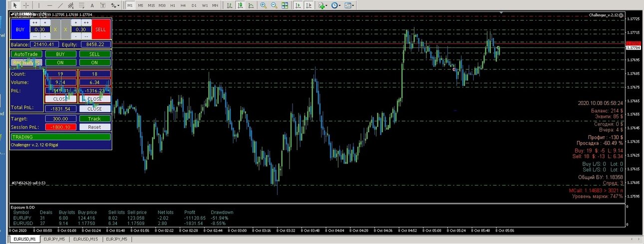This screenshot has width=644, height=244.
Task: Click the buy lot size 0.30 field
Action: point(40,29)
